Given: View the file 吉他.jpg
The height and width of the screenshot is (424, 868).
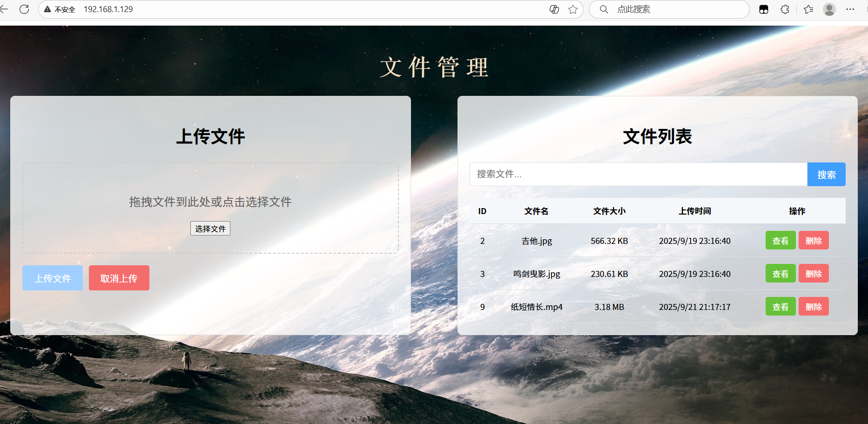Looking at the screenshot, I should pyautogui.click(x=781, y=241).
